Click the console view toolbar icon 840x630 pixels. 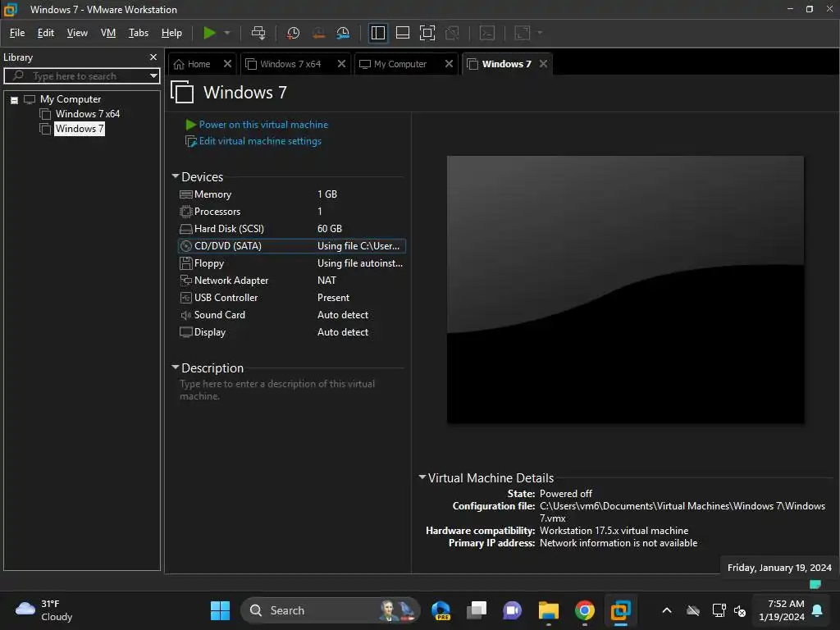click(x=487, y=33)
